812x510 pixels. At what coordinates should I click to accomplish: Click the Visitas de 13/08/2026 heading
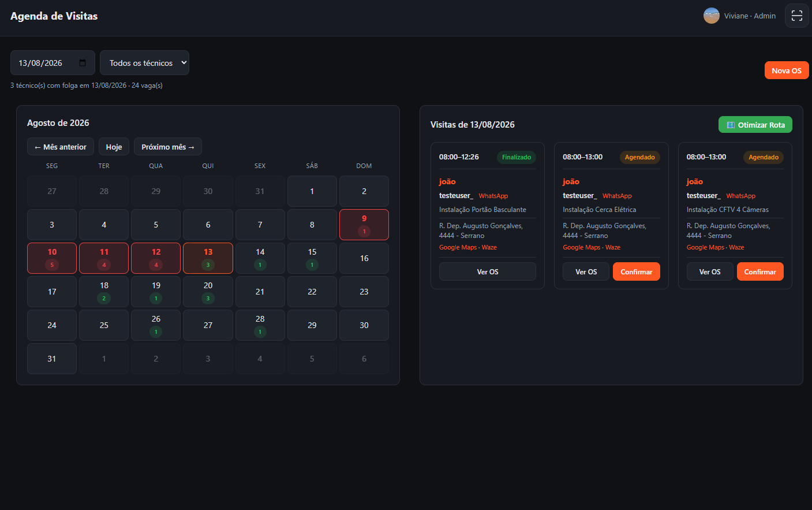(x=473, y=125)
